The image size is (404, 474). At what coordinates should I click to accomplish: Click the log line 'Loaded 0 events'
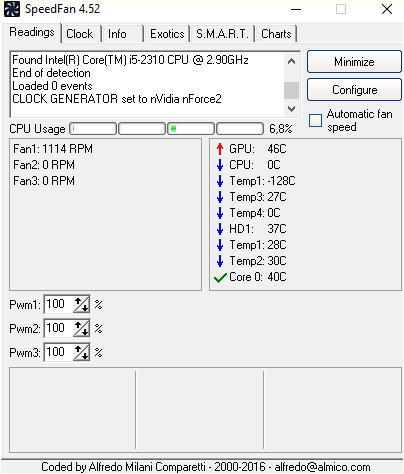52,86
